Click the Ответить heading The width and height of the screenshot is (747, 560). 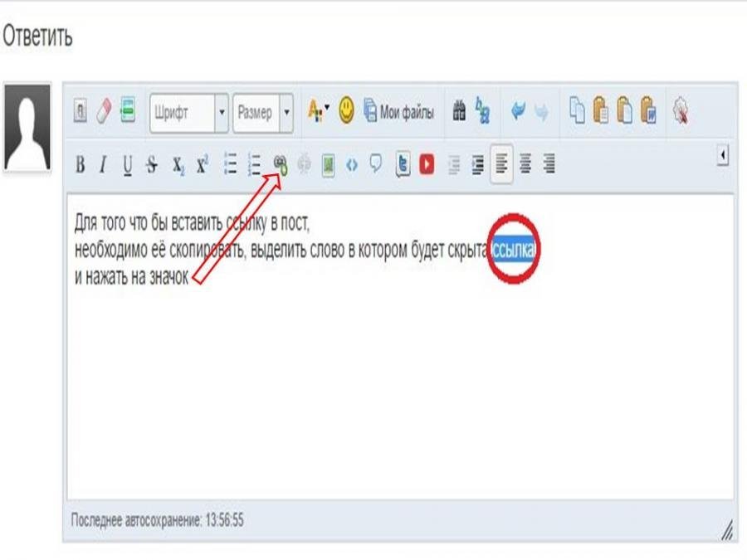(37, 37)
